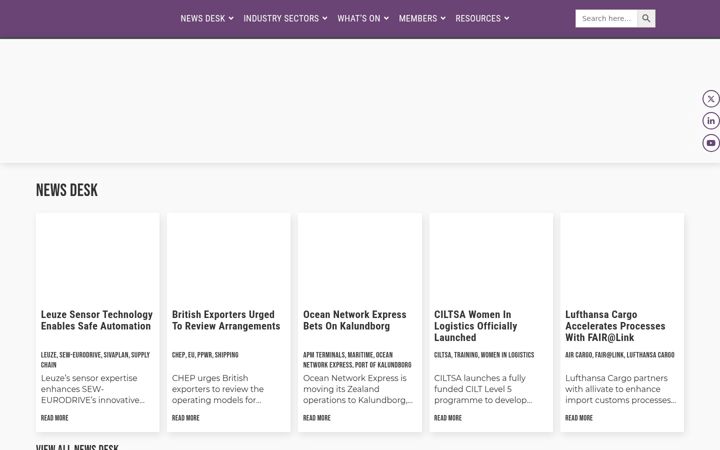Screen dimensions: 720x450
Task: Click the View All News Desk link
Action: [x=77, y=447]
